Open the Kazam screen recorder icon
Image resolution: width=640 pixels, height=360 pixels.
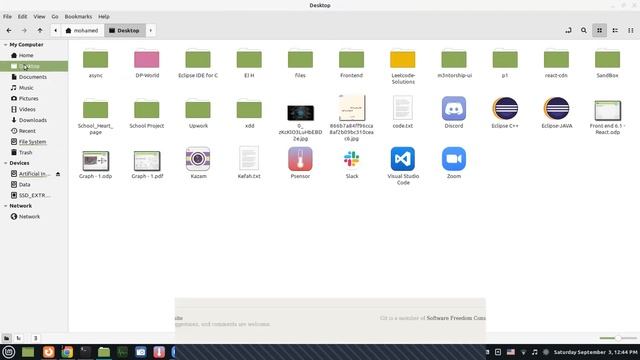[x=198, y=159]
